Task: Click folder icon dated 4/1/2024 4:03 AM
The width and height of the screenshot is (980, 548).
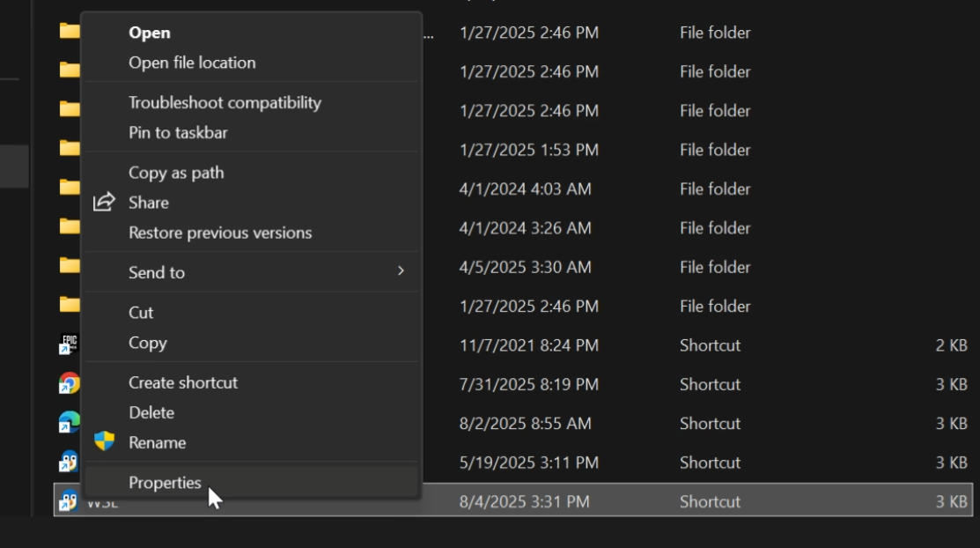Action: tap(69, 188)
